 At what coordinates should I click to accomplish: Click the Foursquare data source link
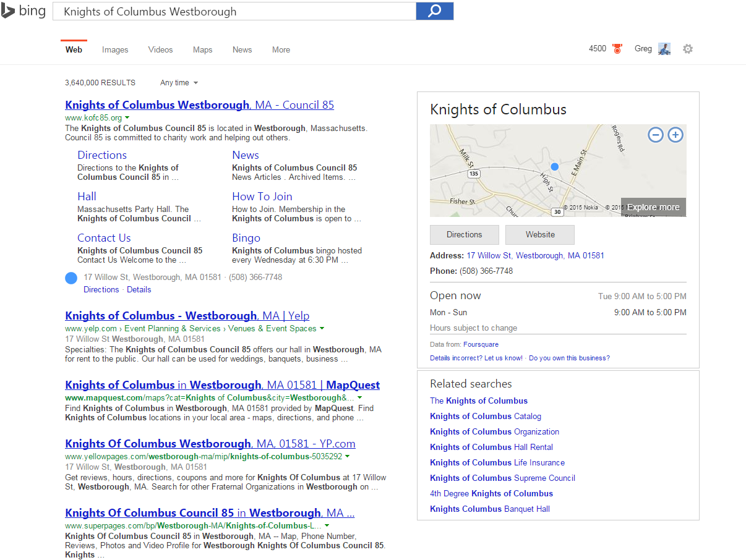coord(481,344)
